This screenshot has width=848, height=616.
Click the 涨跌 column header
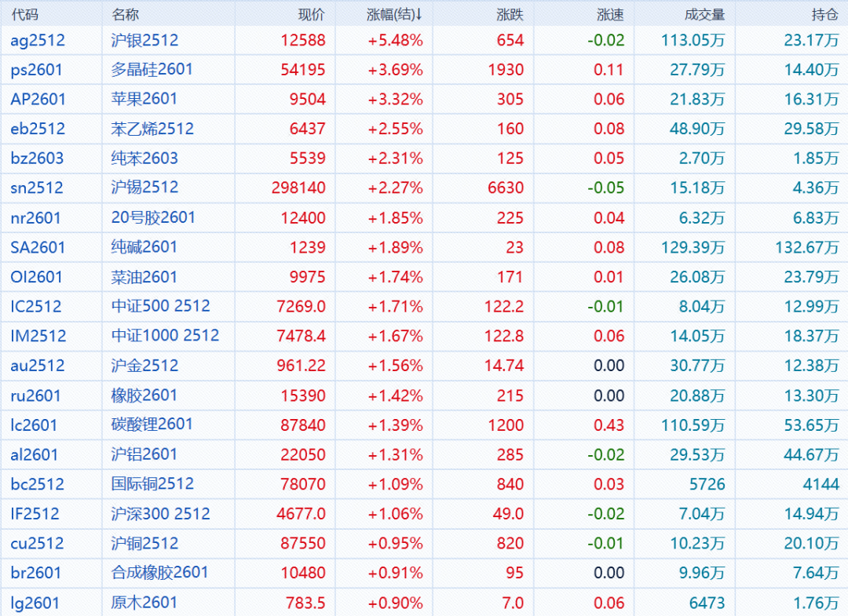click(x=510, y=14)
